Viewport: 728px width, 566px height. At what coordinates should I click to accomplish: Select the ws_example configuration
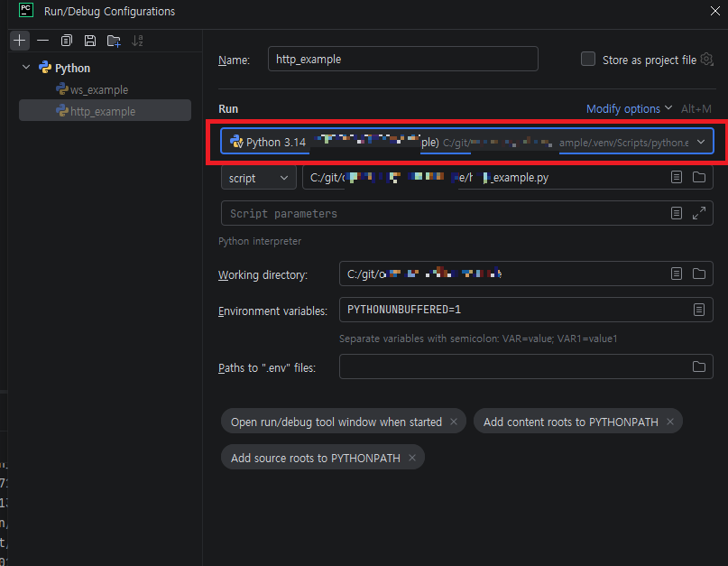tap(99, 89)
